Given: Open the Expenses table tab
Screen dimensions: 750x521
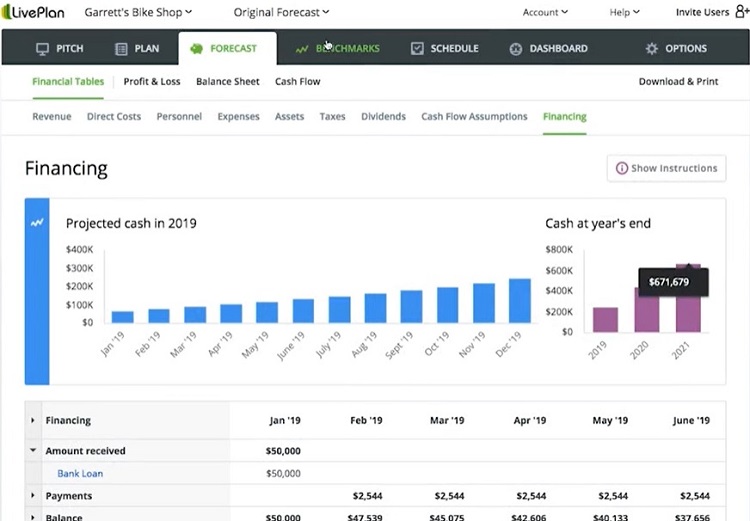Looking at the screenshot, I should point(238,117).
